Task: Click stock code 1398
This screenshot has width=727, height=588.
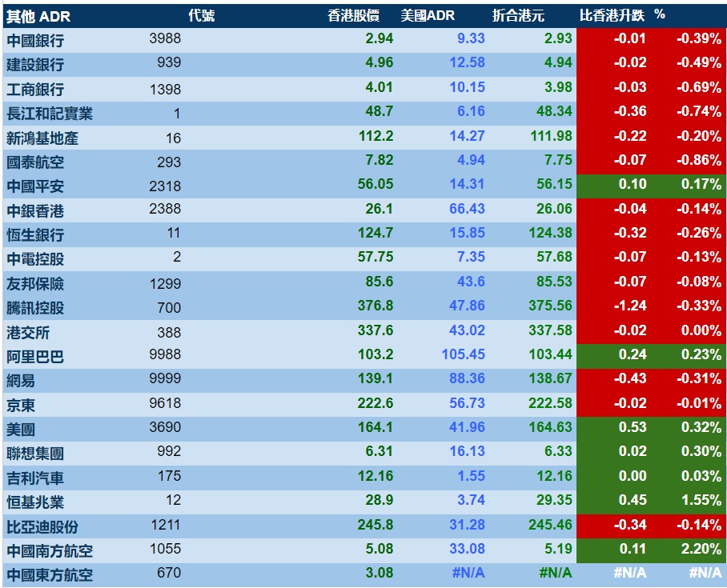Action: point(165,89)
